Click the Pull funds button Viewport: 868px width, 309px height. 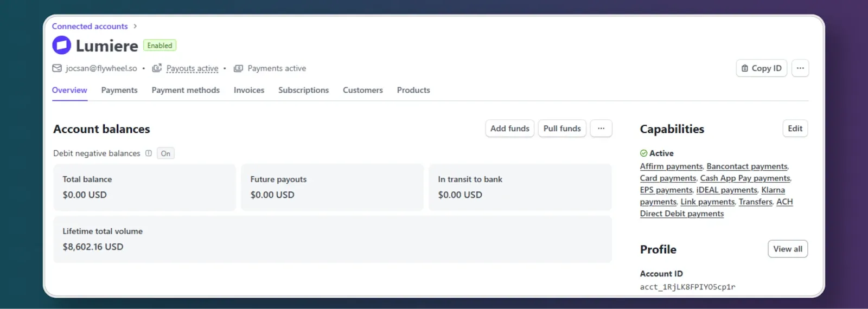tap(562, 128)
